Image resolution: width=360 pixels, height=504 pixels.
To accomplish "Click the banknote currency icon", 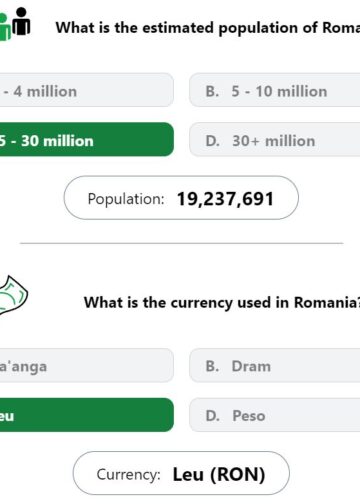I will (x=14, y=295).
